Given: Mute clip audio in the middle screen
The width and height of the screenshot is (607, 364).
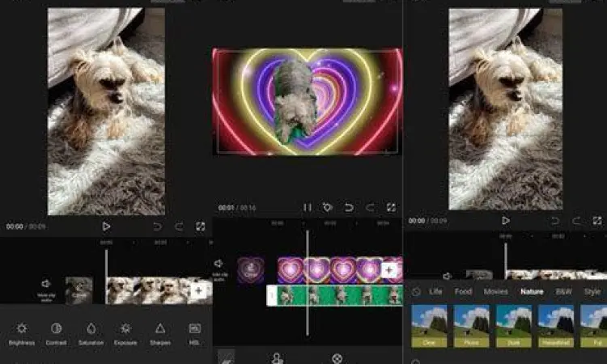Looking at the screenshot, I should pos(219,269).
